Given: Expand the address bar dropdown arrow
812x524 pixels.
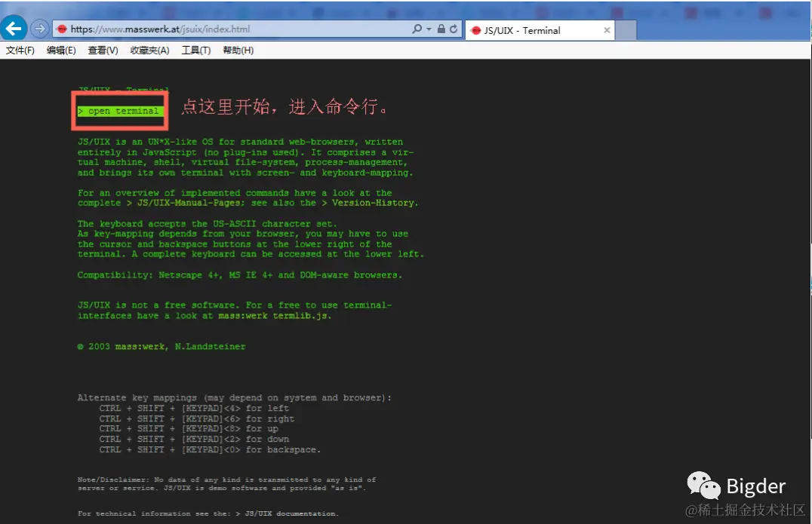Looking at the screenshot, I should click(429, 29).
